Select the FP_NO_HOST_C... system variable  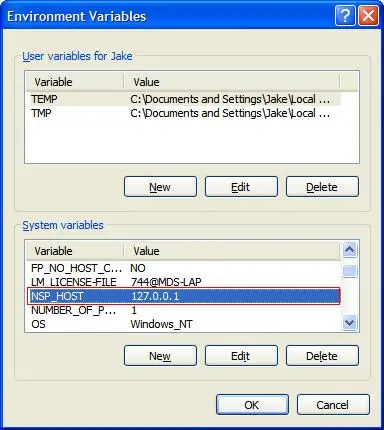pos(185,268)
